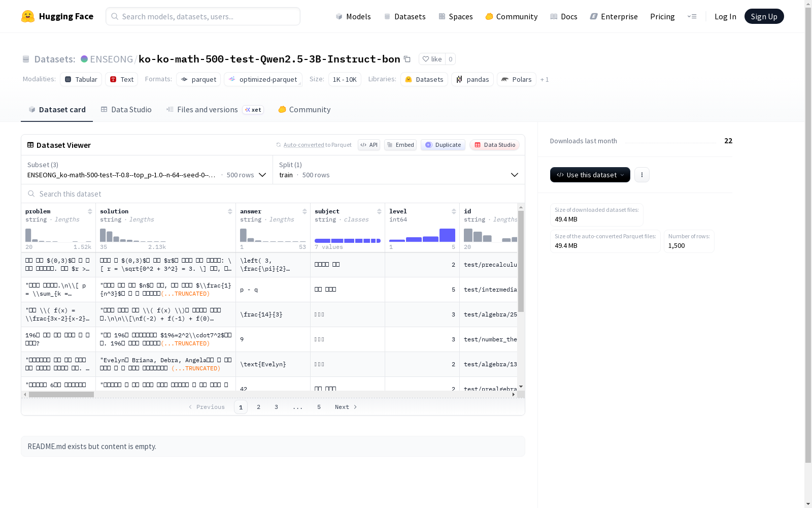Select the current page 1 button
This screenshot has height=508, width=812.
click(x=241, y=407)
